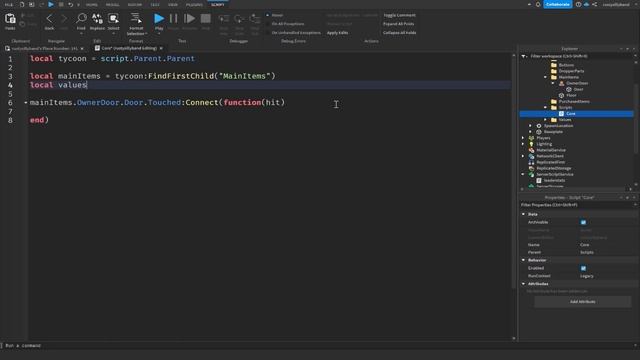
Task: Click the Resume icon in Test group
Action: point(189,18)
